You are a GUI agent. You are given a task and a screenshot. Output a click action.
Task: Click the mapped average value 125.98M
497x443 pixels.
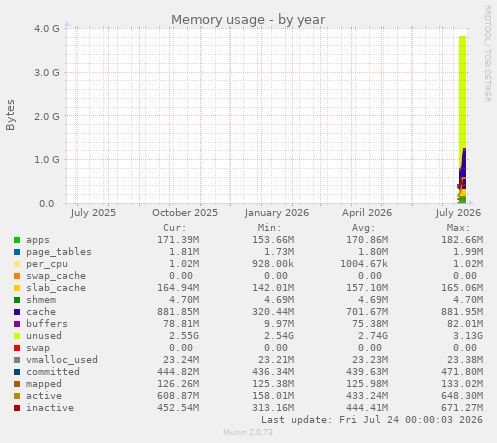(367, 384)
